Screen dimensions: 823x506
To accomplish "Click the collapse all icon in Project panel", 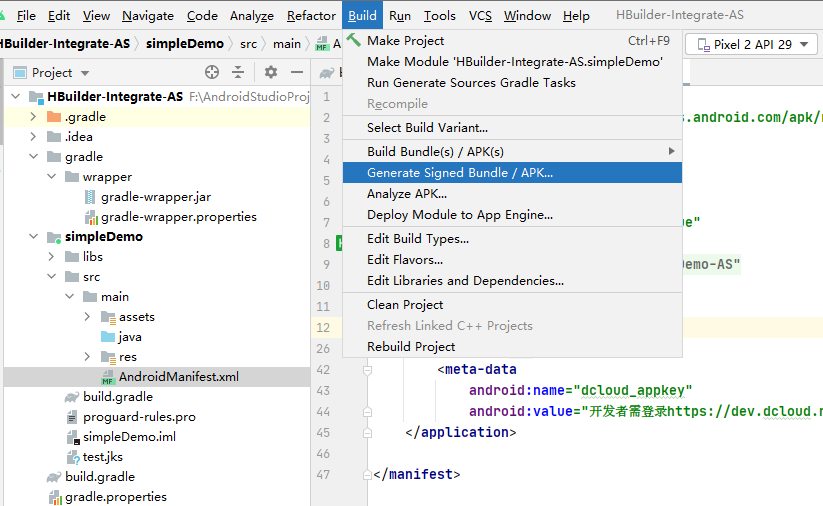I will 238,72.
